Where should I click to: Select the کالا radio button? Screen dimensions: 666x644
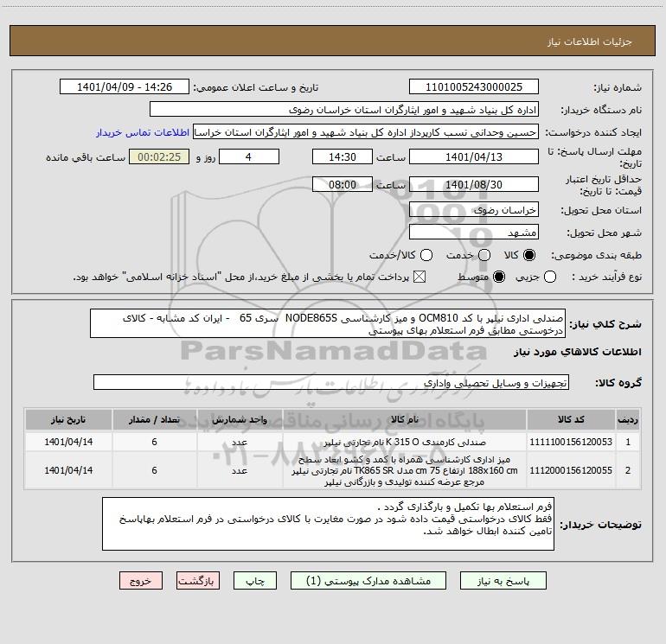tap(529, 255)
